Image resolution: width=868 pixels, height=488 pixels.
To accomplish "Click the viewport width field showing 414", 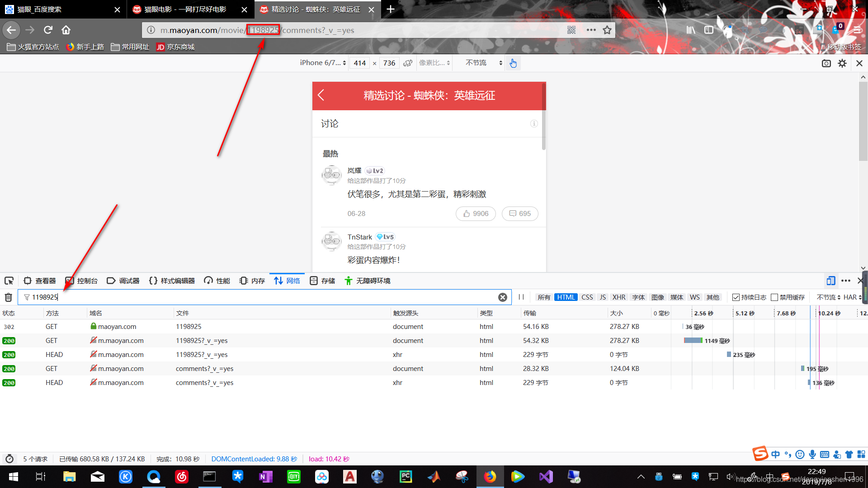I will (360, 63).
